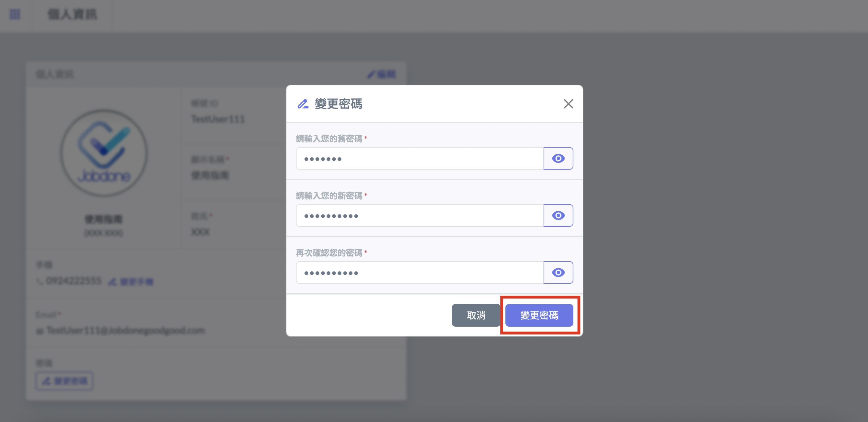Toggle visibility of the confirm password field
The image size is (868, 422).
point(558,272)
